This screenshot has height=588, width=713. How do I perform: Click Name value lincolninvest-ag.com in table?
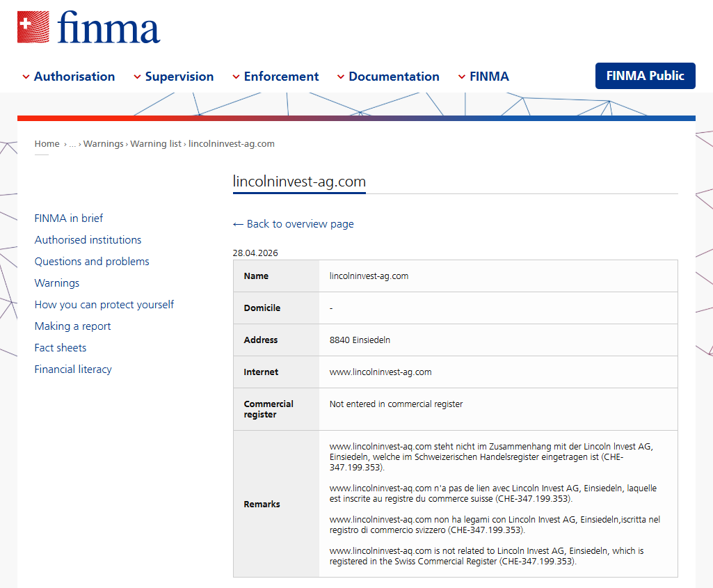369,276
